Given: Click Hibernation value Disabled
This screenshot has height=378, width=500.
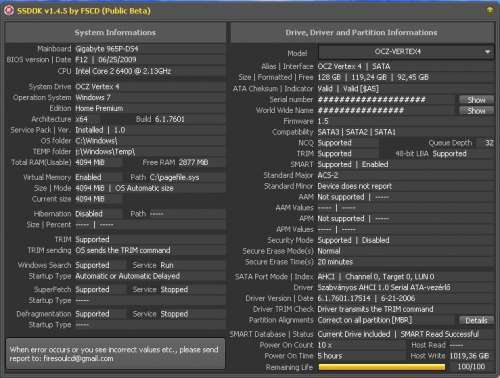Looking at the screenshot, I should (x=89, y=214).
